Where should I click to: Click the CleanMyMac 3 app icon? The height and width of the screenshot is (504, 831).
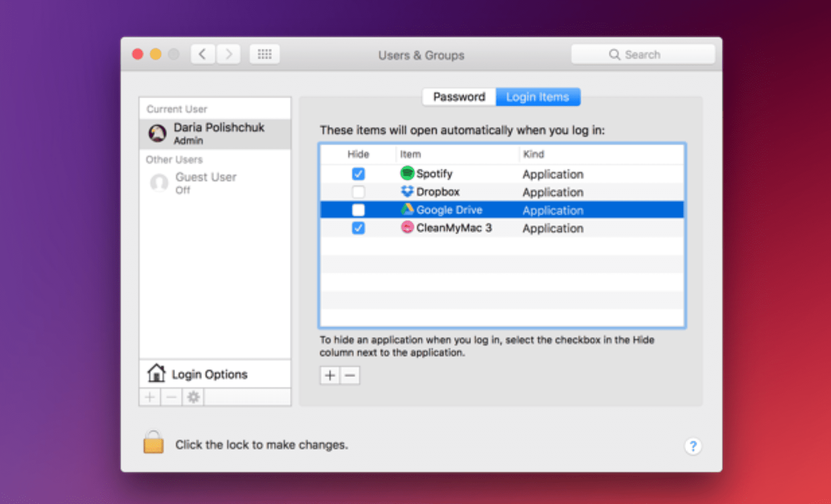(x=407, y=228)
